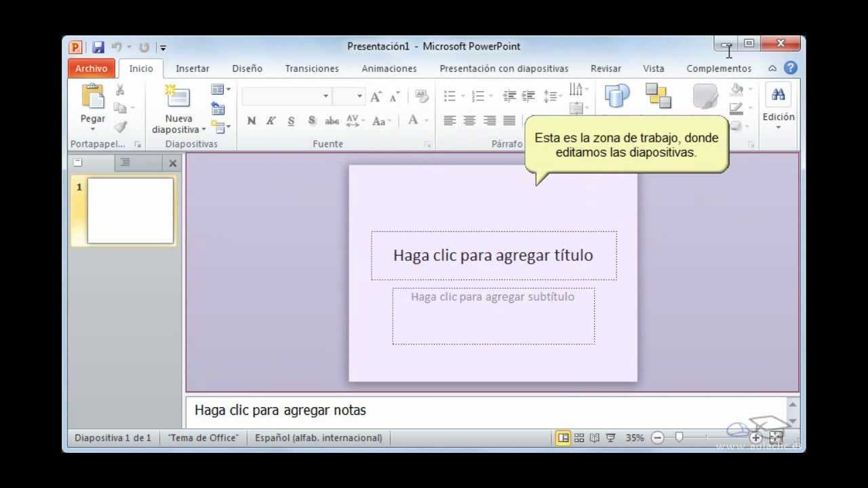Image resolution: width=868 pixels, height=488 pixels.
Task: Align text right in Párrafo group
Action: coord(490,121)
